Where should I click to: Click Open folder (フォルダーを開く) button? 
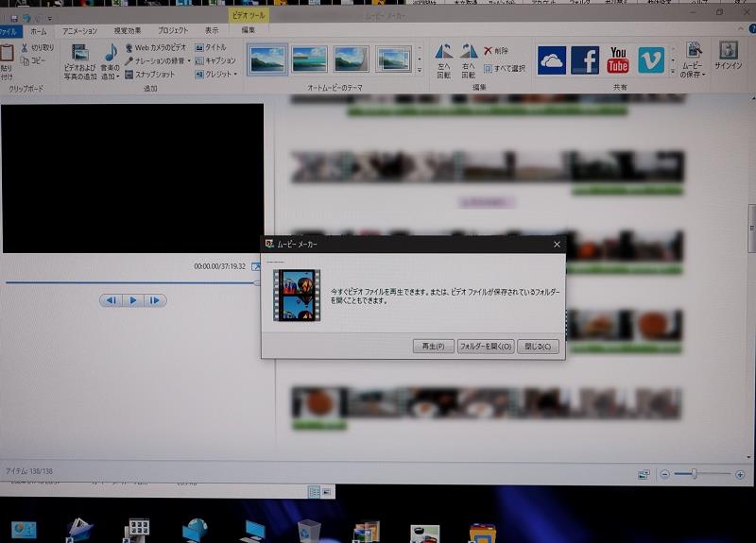click(485, 346)
